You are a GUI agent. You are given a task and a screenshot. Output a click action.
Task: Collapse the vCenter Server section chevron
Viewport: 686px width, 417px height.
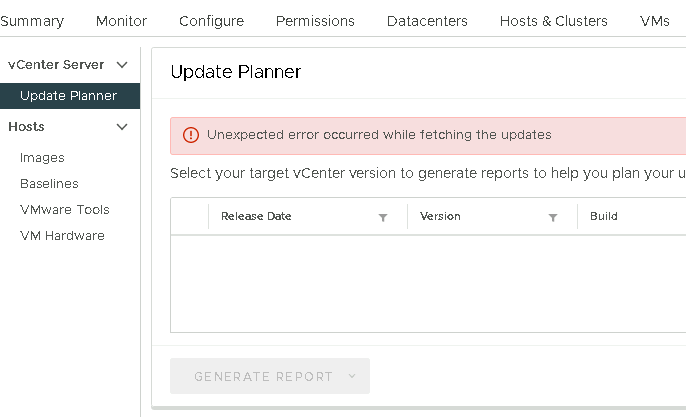[123, 65]
